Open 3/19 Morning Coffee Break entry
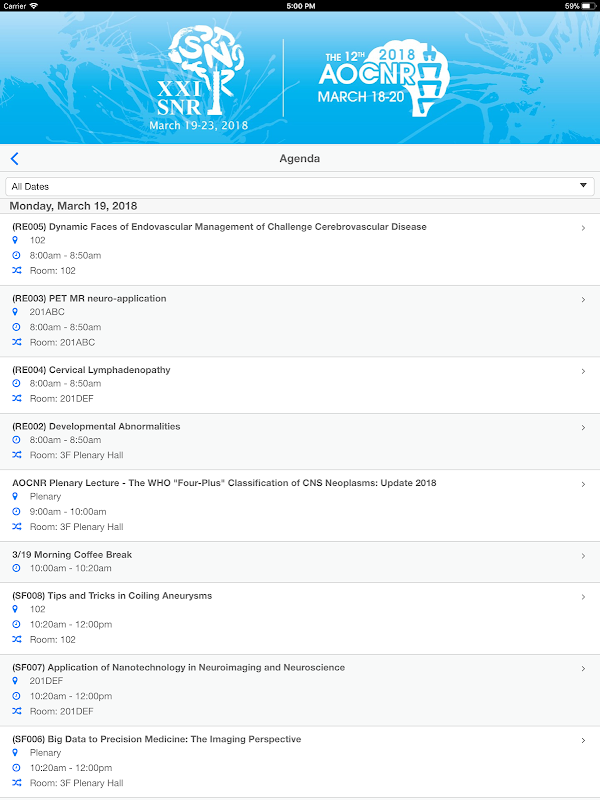This screenshot has height=800, width=600. coord(300,562)
